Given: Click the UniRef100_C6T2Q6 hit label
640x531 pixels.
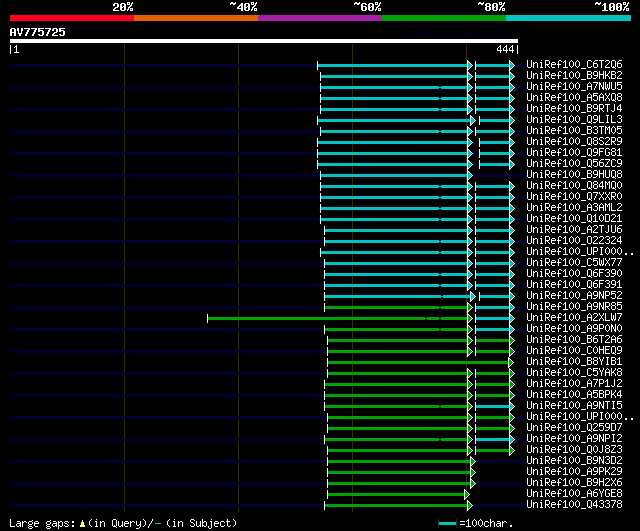Looking at the screenshot, I should 574,64.
